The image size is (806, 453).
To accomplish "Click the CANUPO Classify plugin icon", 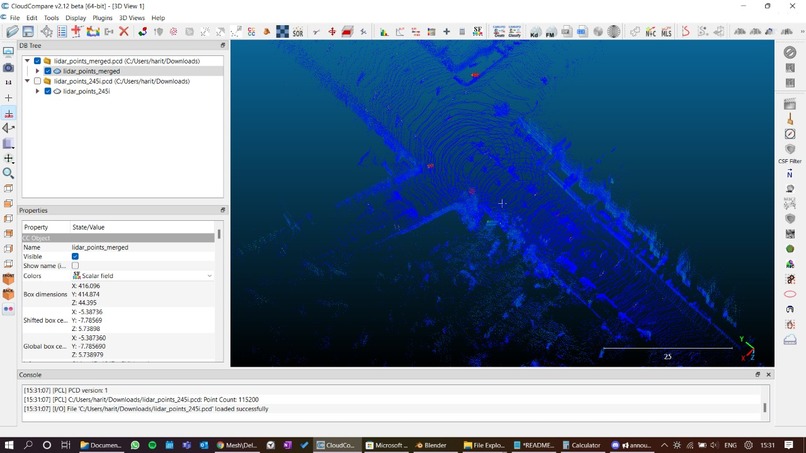I will tap(515, 31).
